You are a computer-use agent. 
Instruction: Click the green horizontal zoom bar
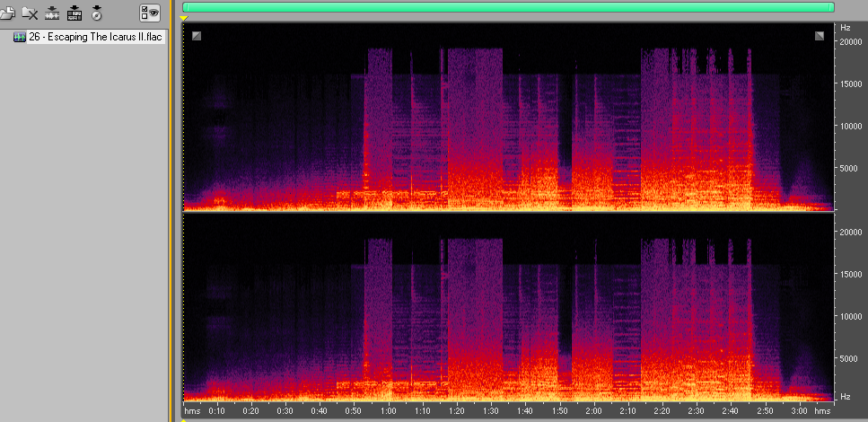point(508,6)
